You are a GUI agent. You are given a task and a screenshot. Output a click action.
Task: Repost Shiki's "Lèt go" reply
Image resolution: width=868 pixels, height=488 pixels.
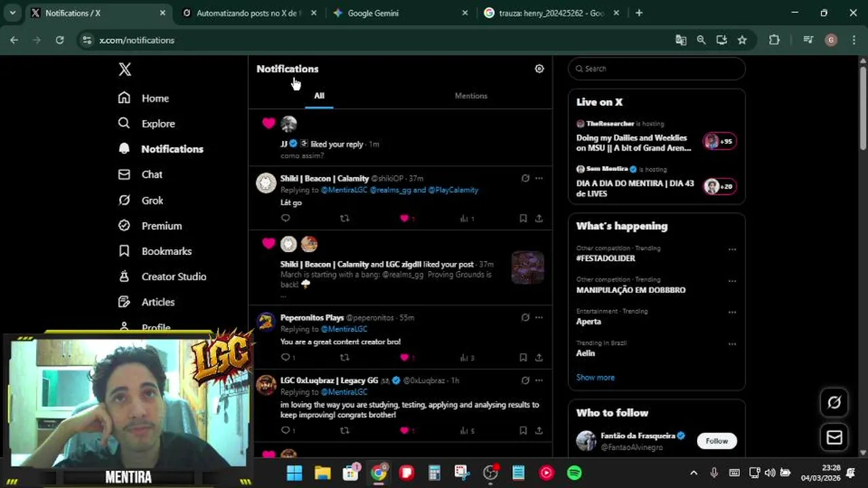pos(344,218)
